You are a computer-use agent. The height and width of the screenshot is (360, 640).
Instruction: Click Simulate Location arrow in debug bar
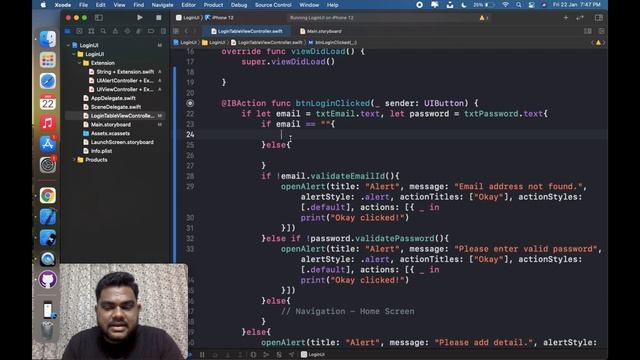(x=291, y=355)
